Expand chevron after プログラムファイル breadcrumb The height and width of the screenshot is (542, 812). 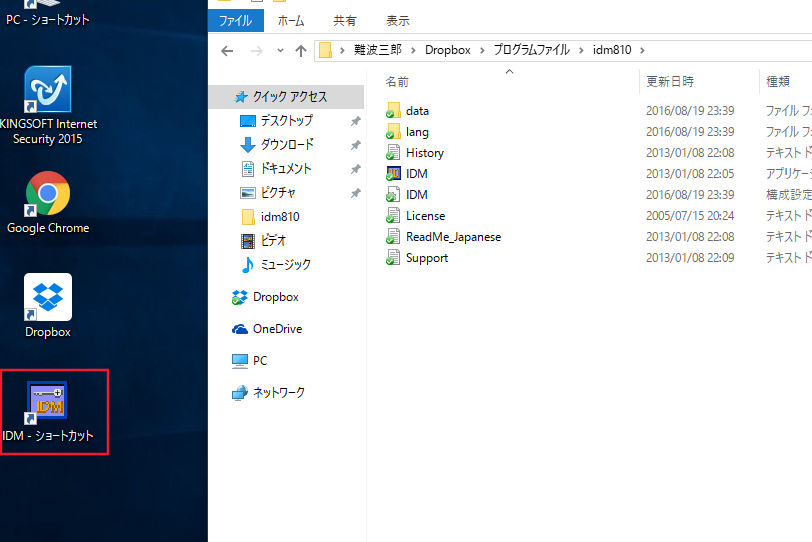581,50
